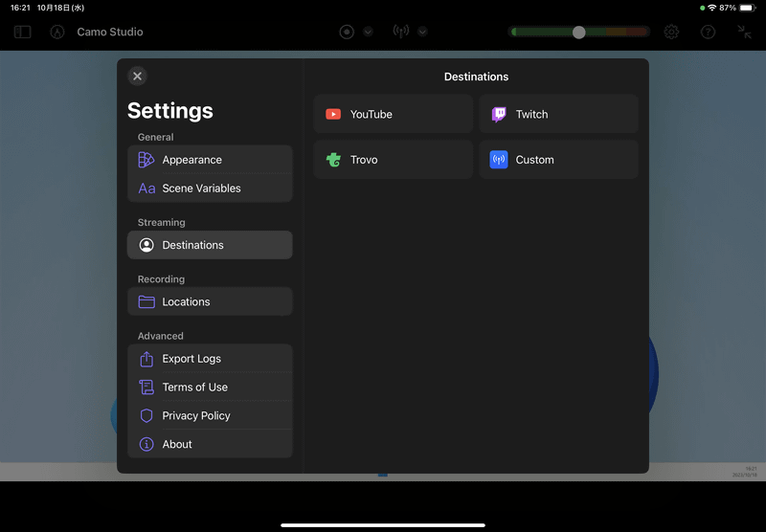Add a Custom streaming destination
The height and width of the screenshot is (532, 766).
click(559, 160)
